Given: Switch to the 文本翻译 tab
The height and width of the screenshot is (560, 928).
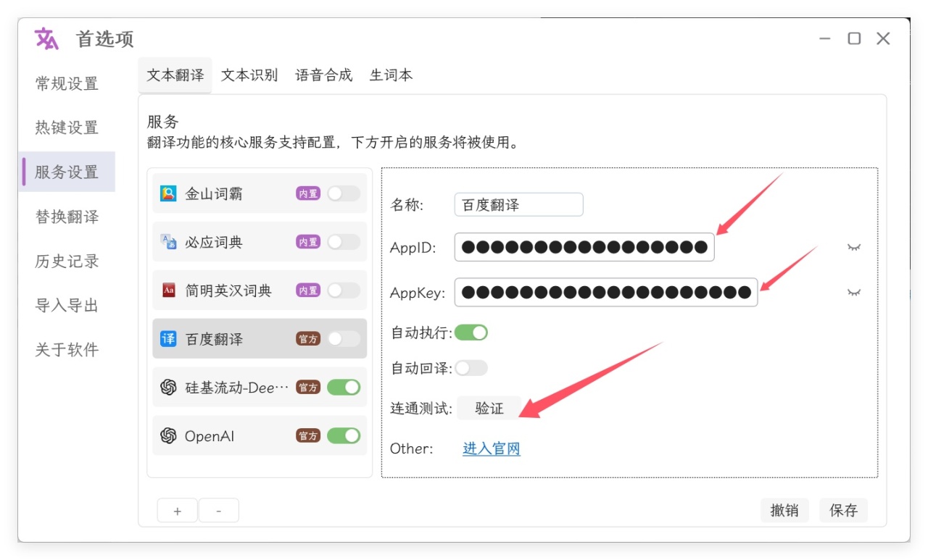Looking at the screenshot, I should [x=175, y=75].
